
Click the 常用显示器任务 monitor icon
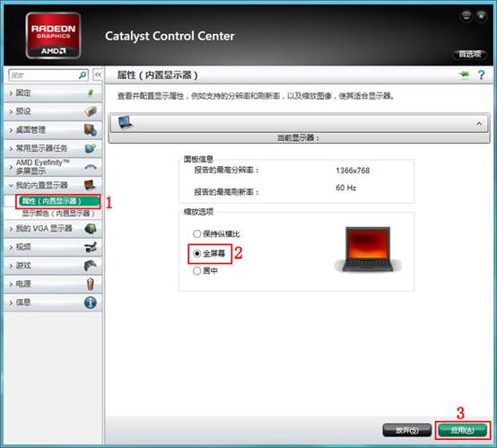91,148
